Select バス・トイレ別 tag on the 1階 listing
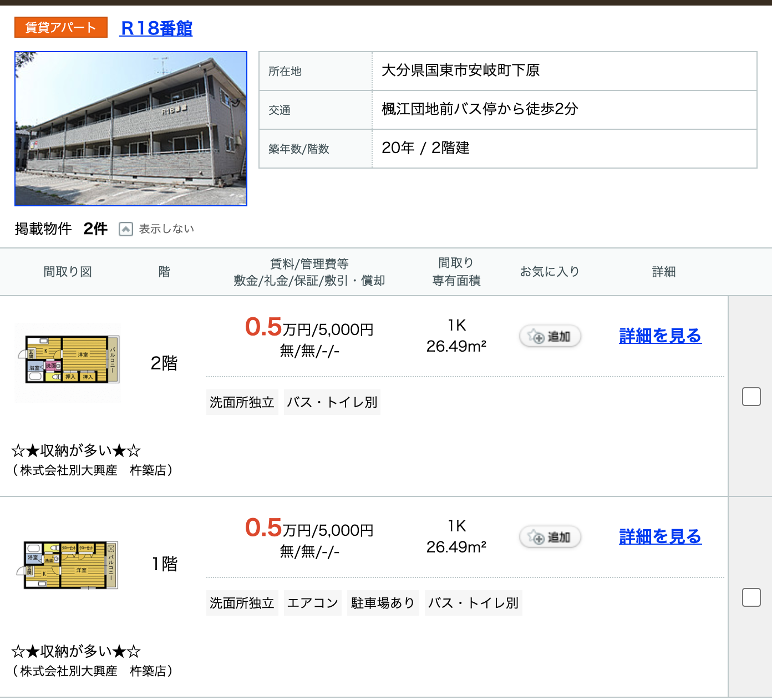Screen dimensions: 772x700 tap(474, 603)
